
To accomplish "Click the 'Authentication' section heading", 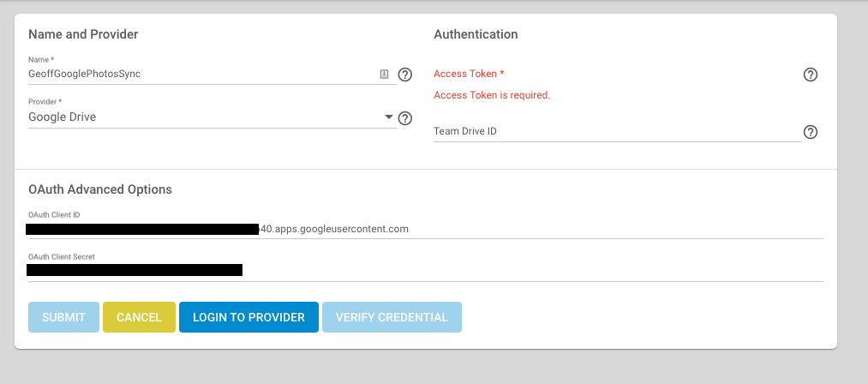I will pos(476,34).
